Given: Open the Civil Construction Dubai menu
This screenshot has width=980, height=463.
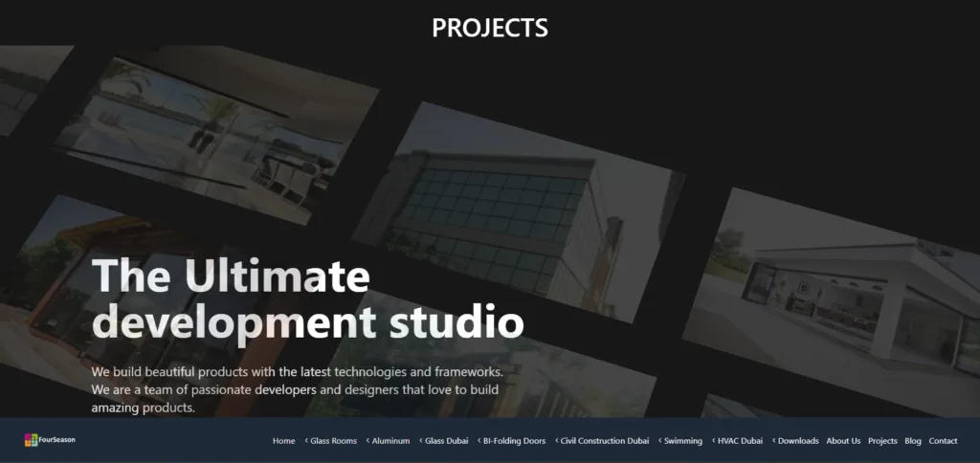Looking at the screenshot, I should (x=605, y=440).
